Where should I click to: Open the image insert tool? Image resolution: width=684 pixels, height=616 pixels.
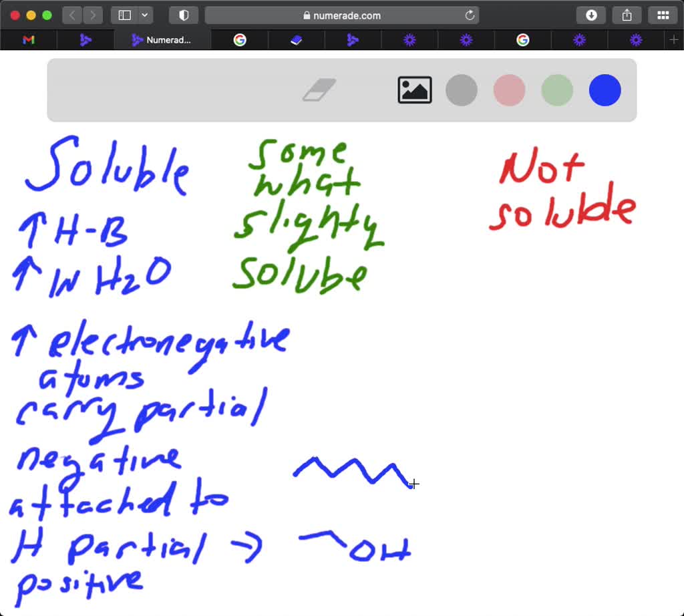tap(414, 90)
